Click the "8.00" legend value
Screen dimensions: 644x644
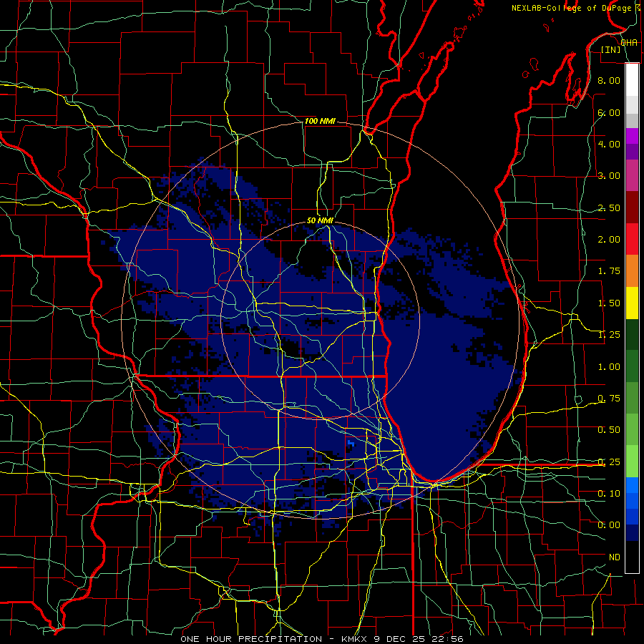click(x=609, y=80)
